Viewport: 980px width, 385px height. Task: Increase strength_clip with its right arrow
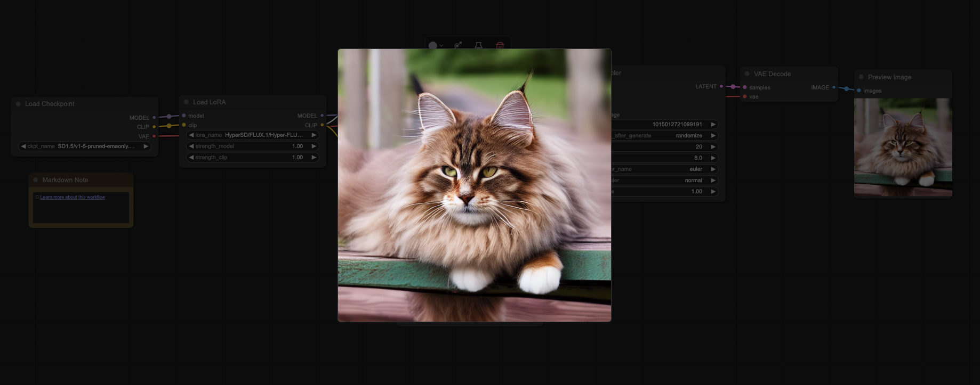coord(314,158)
